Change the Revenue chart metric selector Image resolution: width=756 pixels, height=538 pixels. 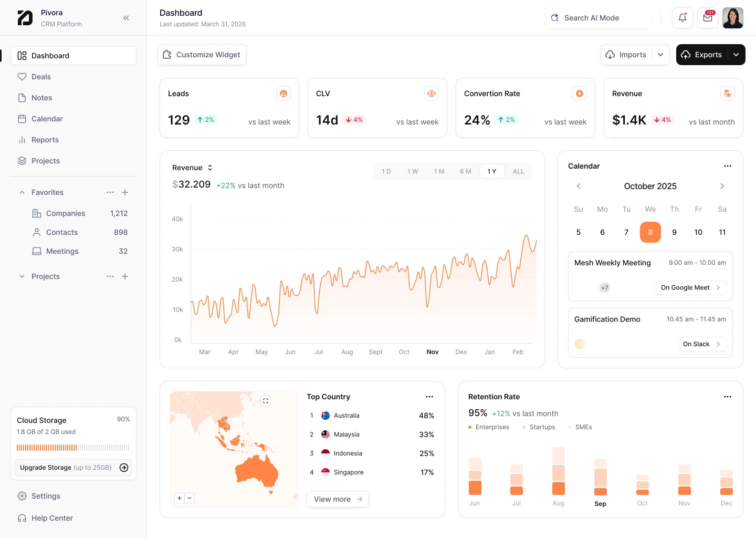pos(193,168)
